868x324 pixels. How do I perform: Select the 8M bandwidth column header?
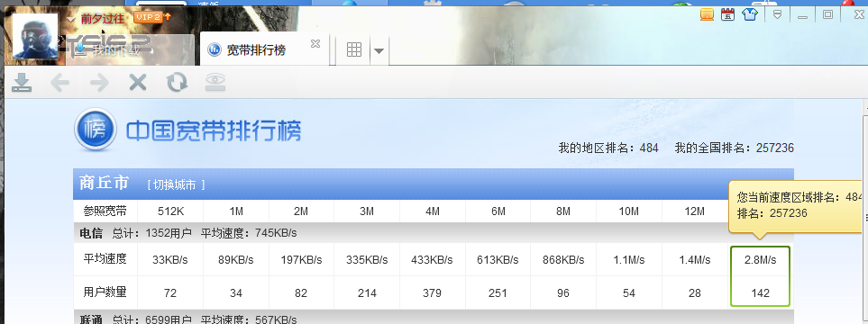563,211
